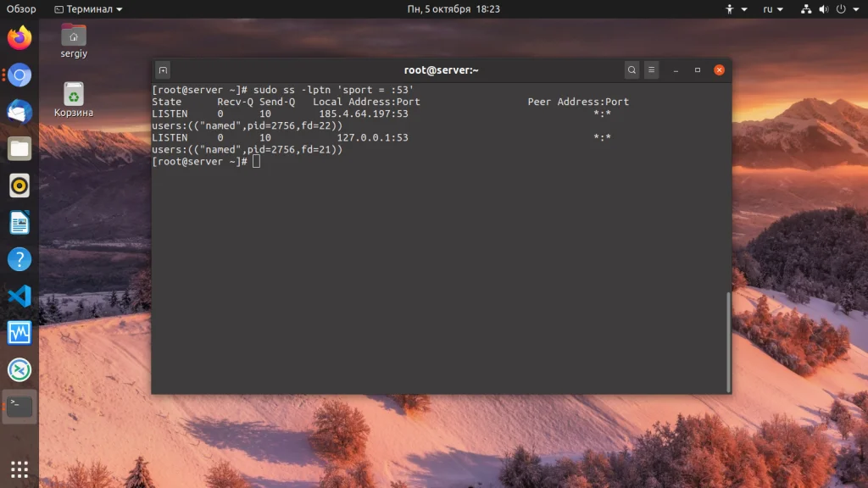Switch the ru keyboard layout dropdown

tap(773, 8)
